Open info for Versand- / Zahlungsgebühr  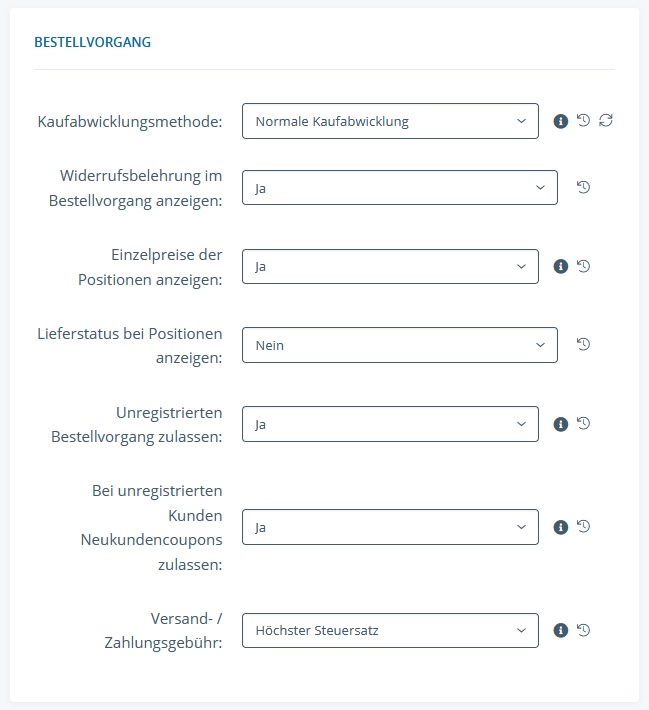point(561,630)
